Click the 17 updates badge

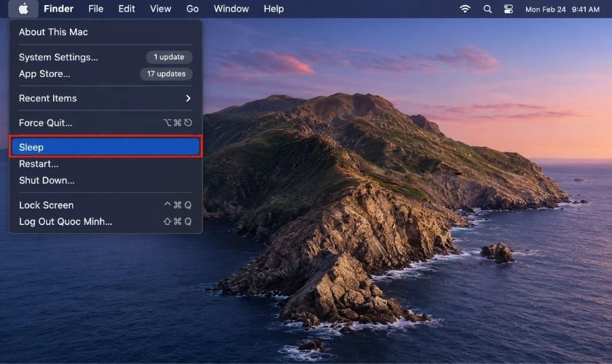[x=166, y=74]
